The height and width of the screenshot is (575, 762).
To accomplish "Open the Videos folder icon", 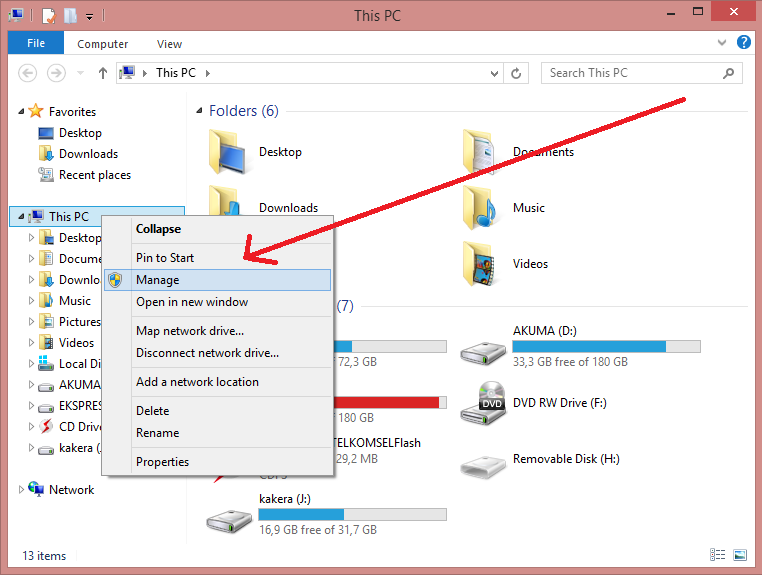I will click(x=481, y=264).
